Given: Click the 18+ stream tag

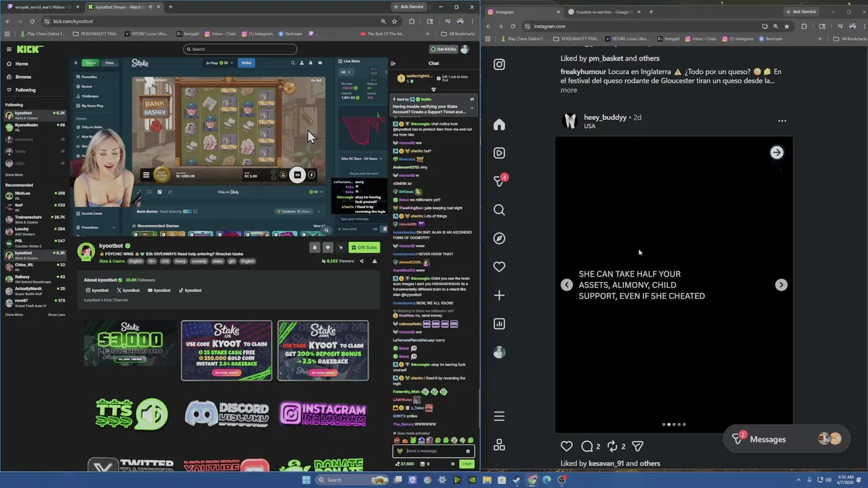Looking at the screenshot, I should coord(152,261).
